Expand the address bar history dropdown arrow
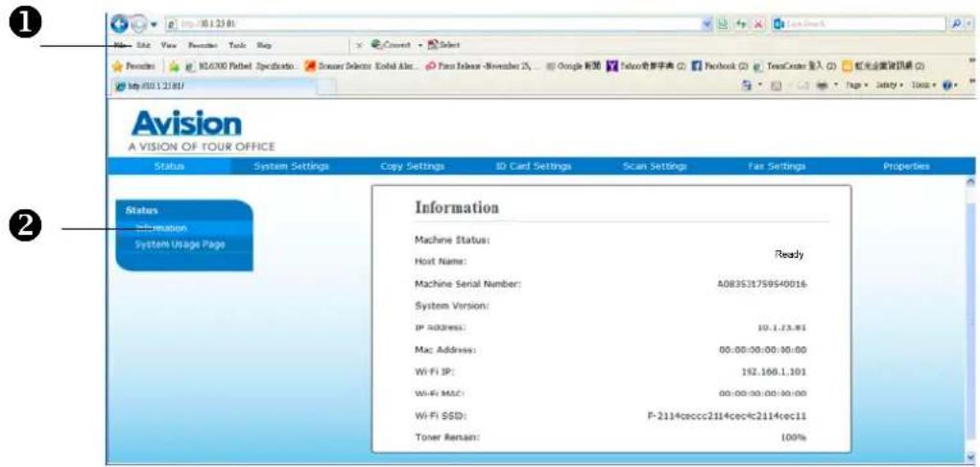Screen dimensions: 980x467 706,24
